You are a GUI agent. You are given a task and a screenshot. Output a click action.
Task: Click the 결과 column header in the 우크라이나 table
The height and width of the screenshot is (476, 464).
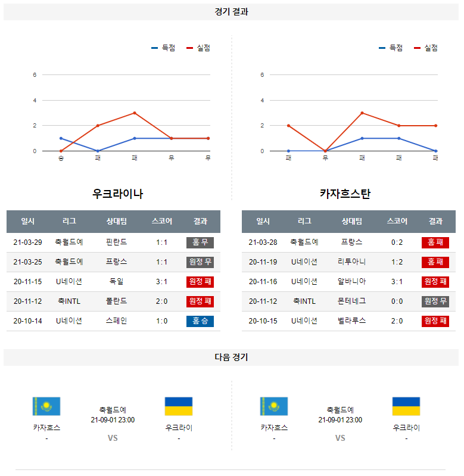tap(200, 221)
